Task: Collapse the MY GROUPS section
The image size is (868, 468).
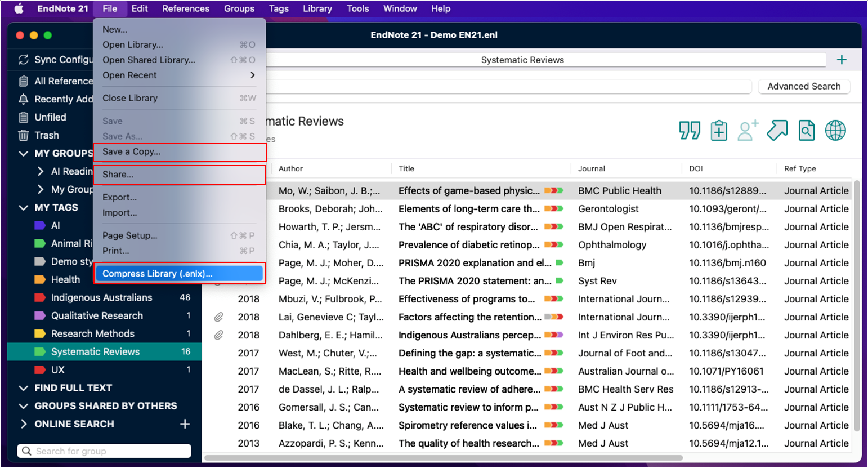Action: [x=23, y=153]
